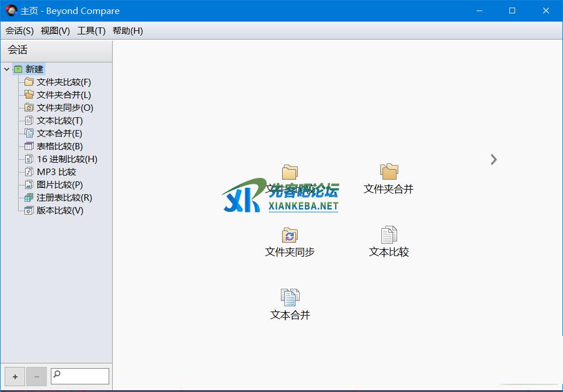The width and height of the screenshot is (563, 392).
Task: Open the 视图(V) menu
Action: pyautogui.click(x=55, y=31)
